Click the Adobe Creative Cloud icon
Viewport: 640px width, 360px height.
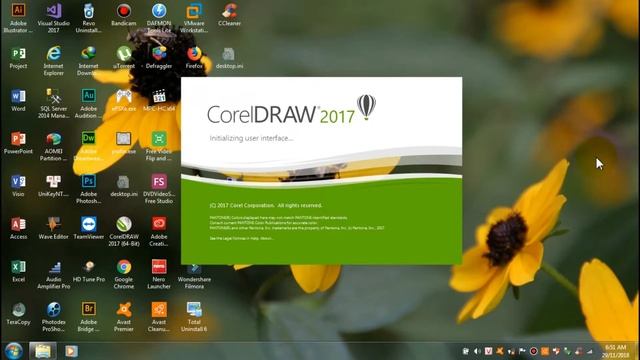[159, 231]
